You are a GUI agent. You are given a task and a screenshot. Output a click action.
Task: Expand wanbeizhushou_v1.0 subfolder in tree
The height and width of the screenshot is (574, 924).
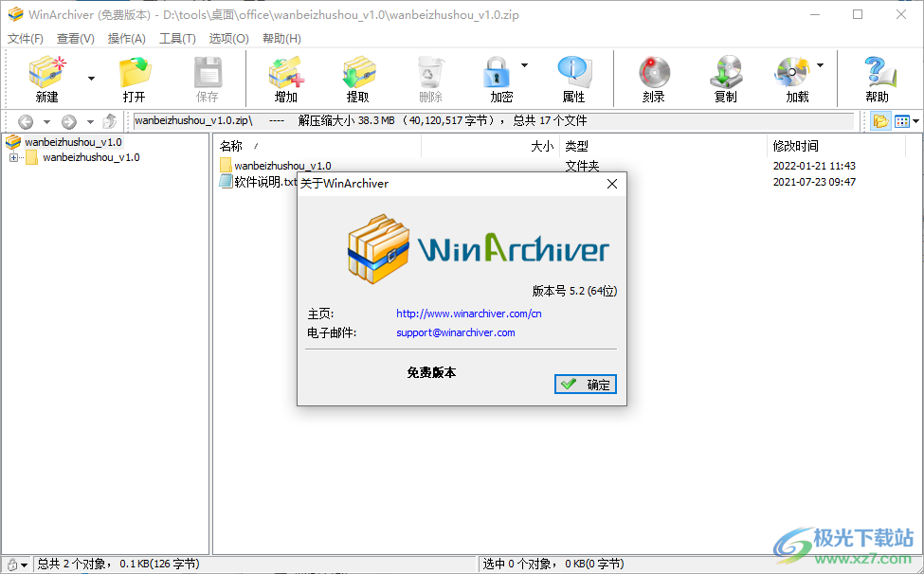pos(13,158)
